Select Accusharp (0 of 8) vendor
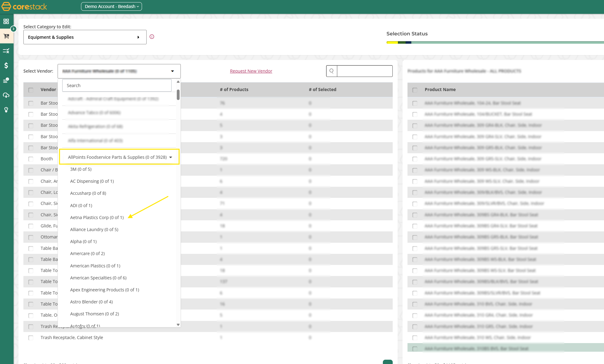604x364 pixels. tap(88, 193)
